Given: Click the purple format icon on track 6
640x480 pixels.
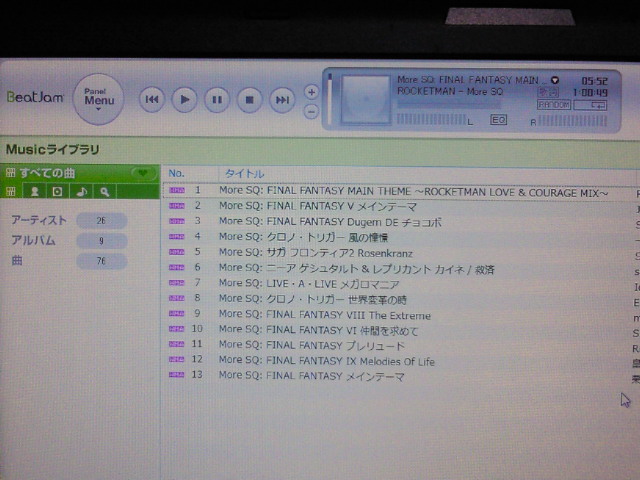Looking at the screenshot, I should click(177, 267).
